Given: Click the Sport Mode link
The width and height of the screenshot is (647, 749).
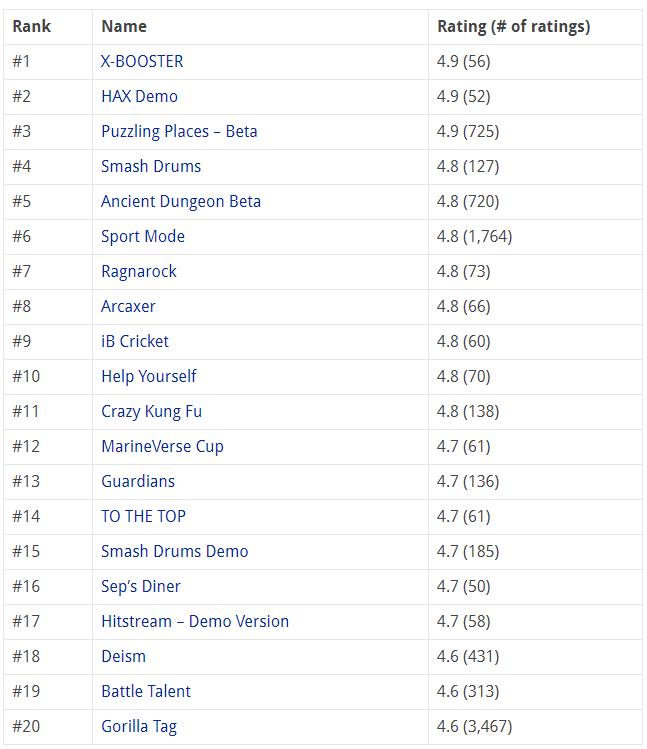Looking at the screenshot, I should (143, 236).
